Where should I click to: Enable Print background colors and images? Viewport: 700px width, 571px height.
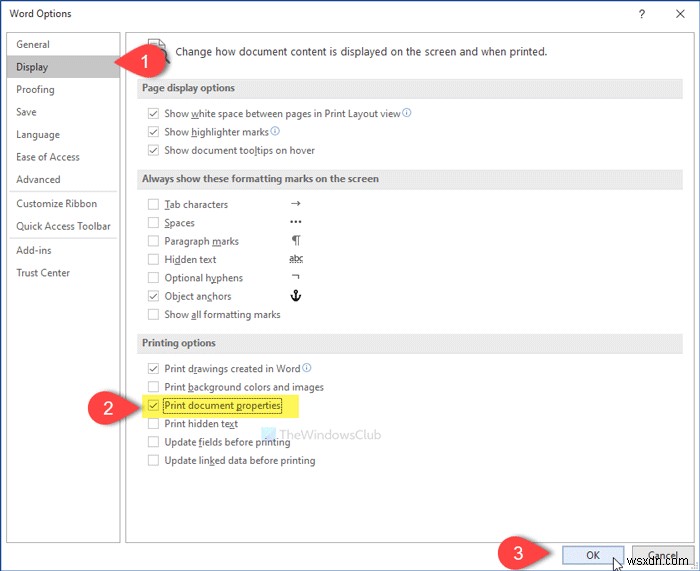153,387
